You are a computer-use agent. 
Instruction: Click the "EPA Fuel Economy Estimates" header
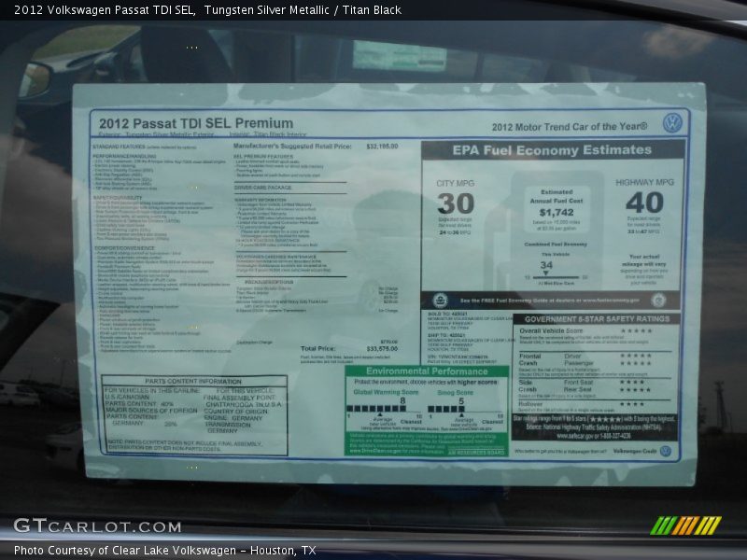(x=552, y=150)
